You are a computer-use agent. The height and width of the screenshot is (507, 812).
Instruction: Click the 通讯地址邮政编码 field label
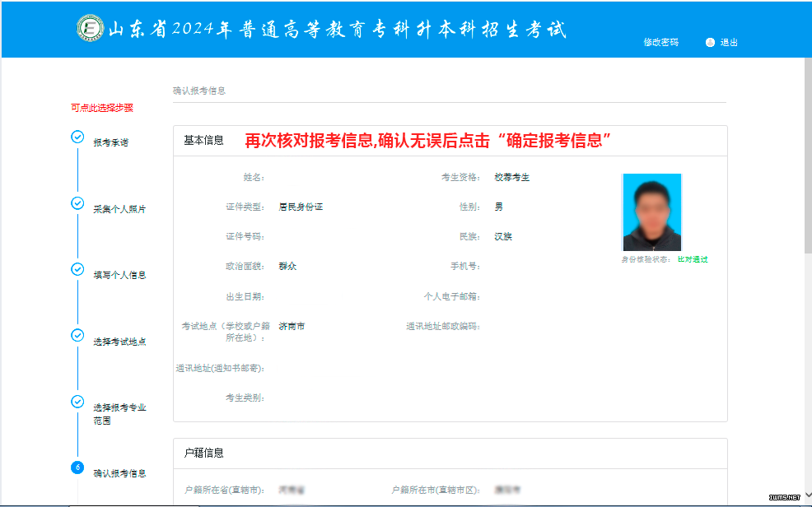click(443, 326)
